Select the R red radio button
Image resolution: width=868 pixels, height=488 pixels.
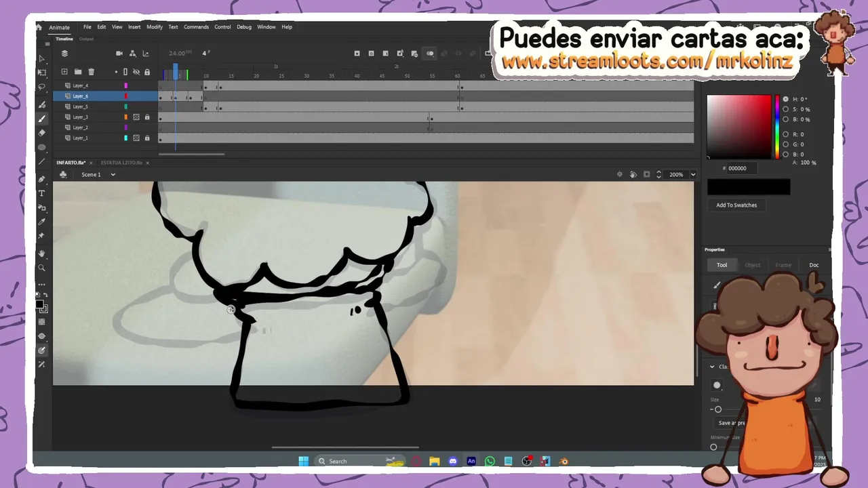(x=786, y=134)
